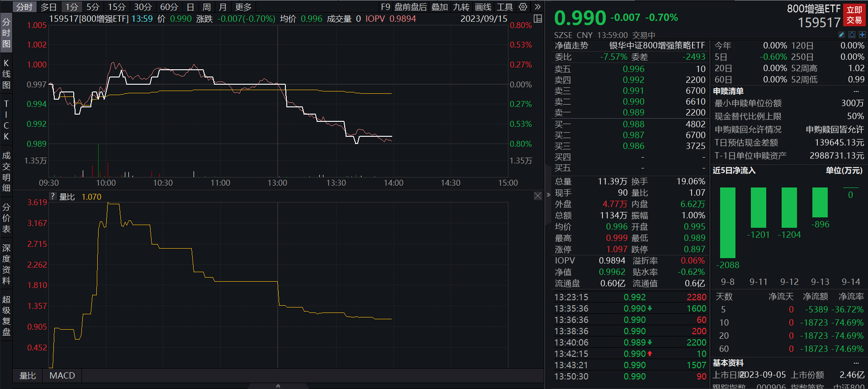This screenshot has height=389, width=868.
Task: Click the 9-8 green net inflow bar
Action: coord(727,223)
